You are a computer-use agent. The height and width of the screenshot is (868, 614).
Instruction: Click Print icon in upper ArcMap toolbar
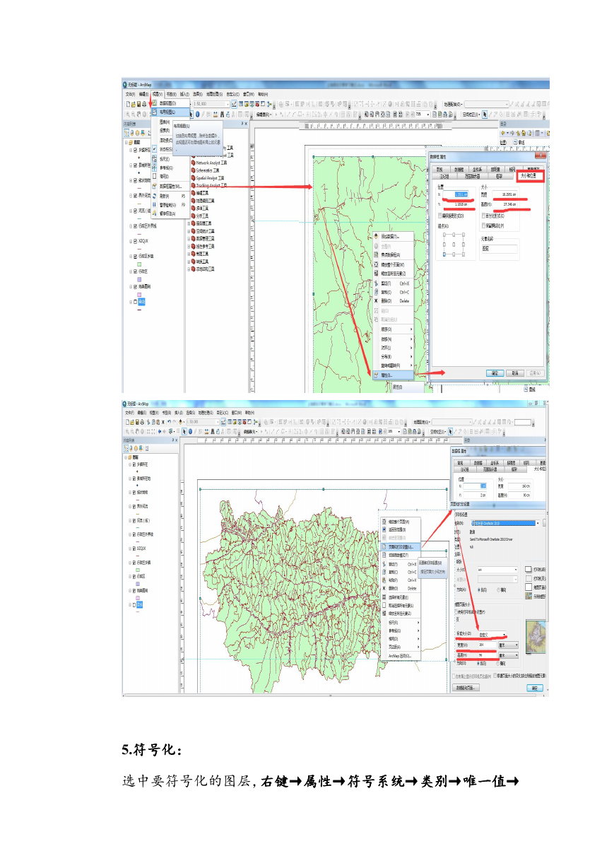[x=144, y=103]
